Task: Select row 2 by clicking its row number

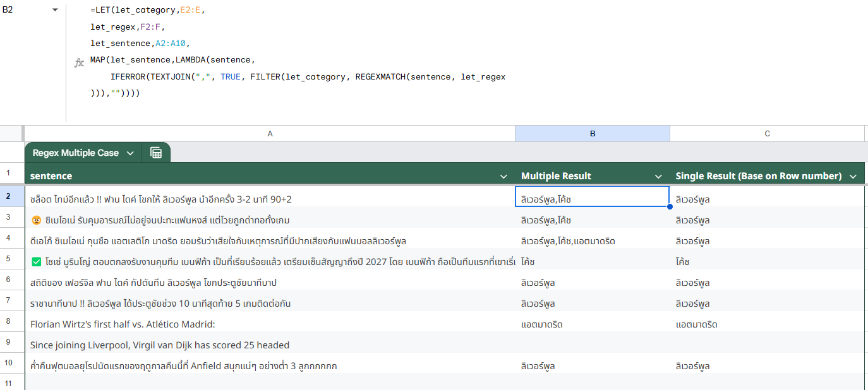Action: pyautogui.click(x=11, y=196)
